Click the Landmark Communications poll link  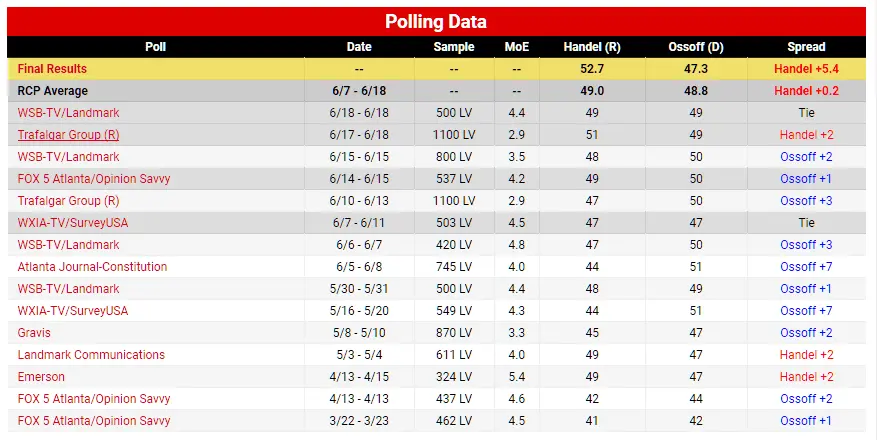pos(91,355)
